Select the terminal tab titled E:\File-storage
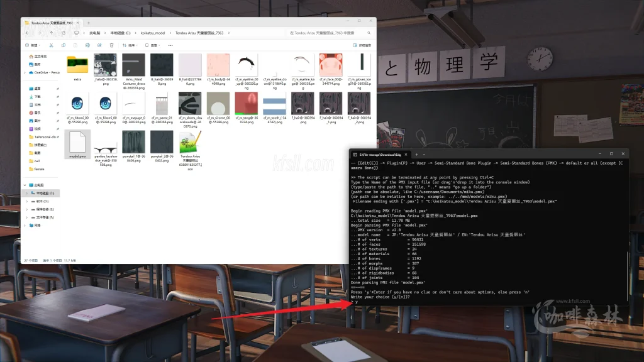The image size is (644, 362). tap(380, 154)
